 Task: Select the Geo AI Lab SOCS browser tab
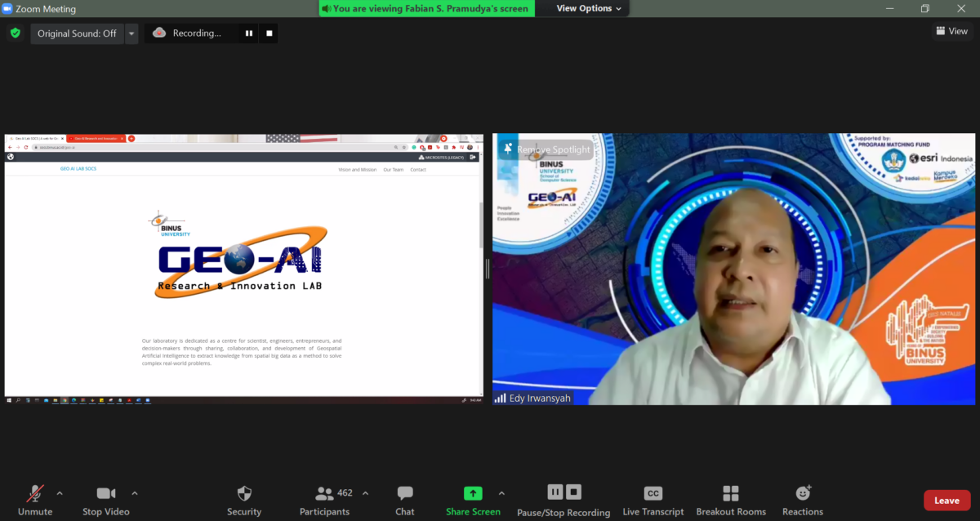pyautogui.click(x=36, y=139)
